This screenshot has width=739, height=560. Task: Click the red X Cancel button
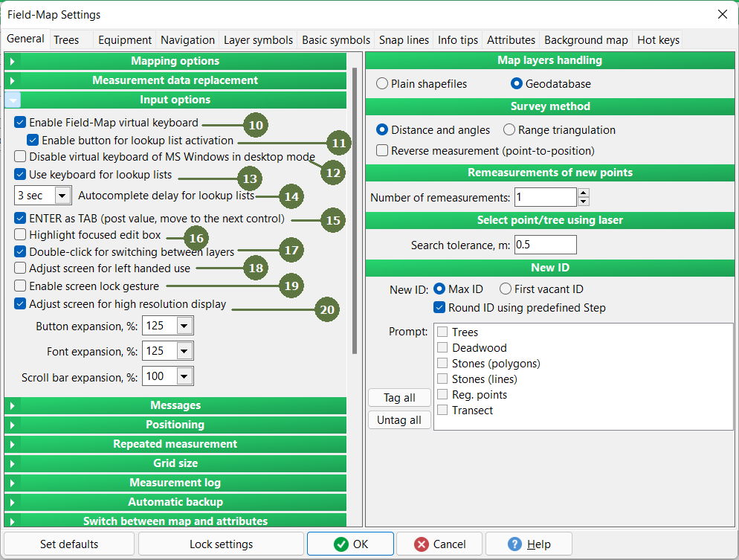coord(439,544)
